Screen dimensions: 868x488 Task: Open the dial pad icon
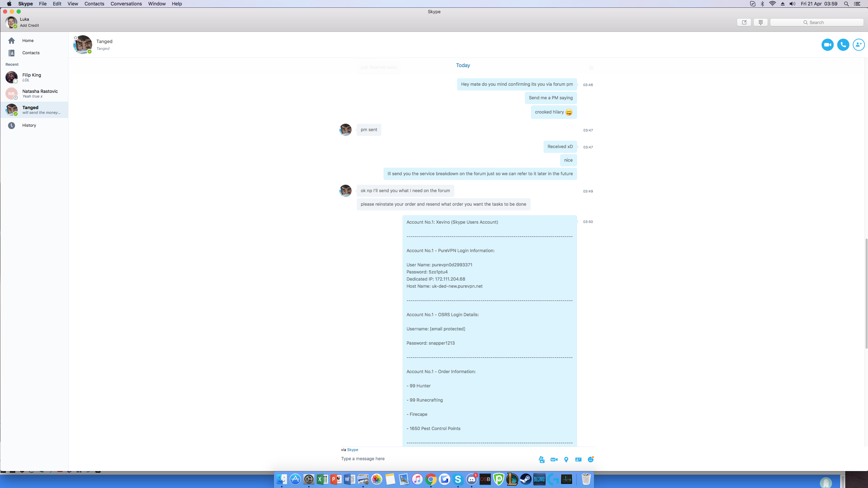(x=761, y=22)
